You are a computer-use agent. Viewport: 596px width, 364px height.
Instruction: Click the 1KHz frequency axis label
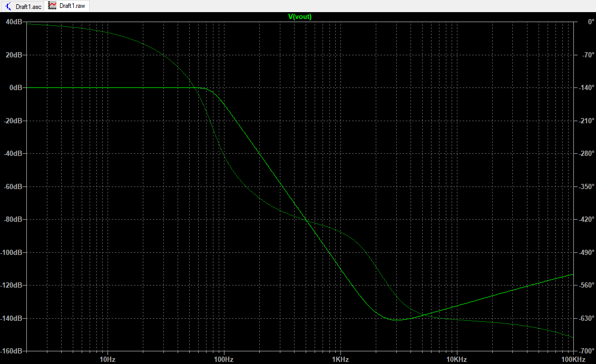(x=340, y=359)
